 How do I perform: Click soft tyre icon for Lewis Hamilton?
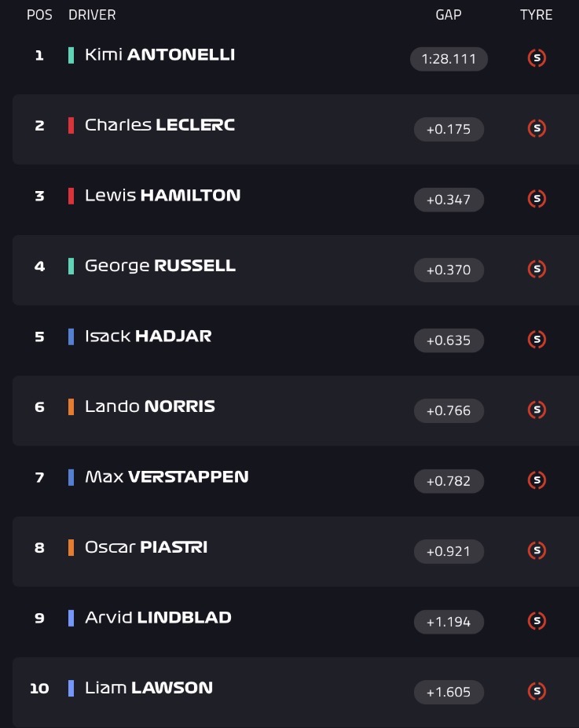(537, 199)
